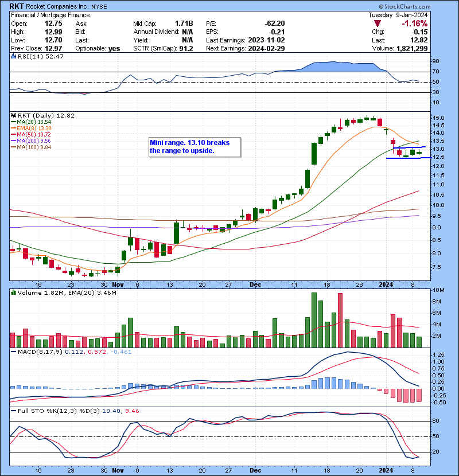Select the Low value 12.70
The width and height of the screenshot is (459, 476).
coord(53,40)
